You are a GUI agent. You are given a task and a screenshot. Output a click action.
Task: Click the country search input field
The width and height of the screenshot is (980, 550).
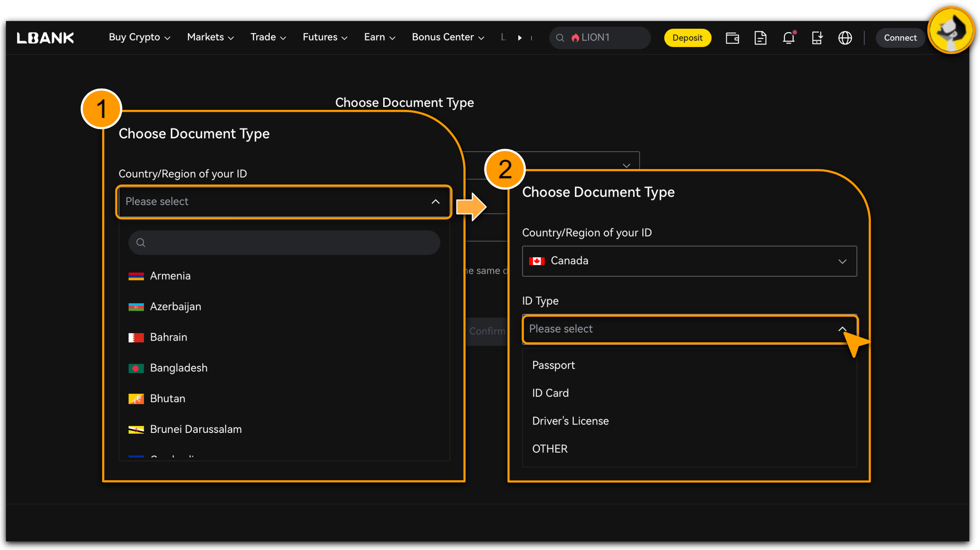click(289, 243)
